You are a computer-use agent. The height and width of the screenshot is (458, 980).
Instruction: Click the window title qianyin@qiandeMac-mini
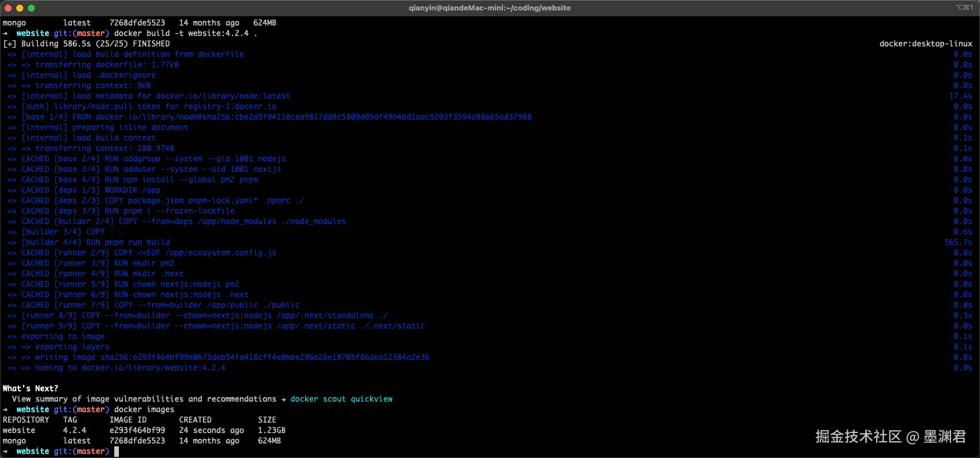(x=489, y=8)
